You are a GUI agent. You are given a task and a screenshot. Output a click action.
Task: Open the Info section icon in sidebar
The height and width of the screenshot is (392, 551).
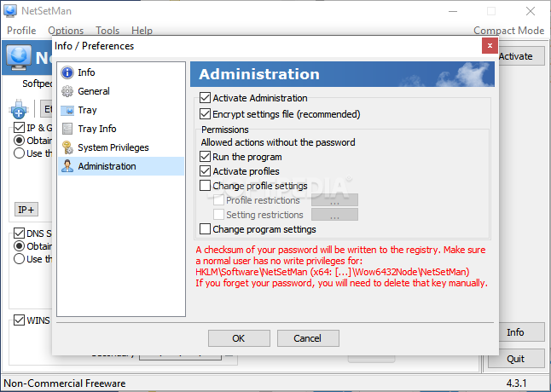[67, 72]
